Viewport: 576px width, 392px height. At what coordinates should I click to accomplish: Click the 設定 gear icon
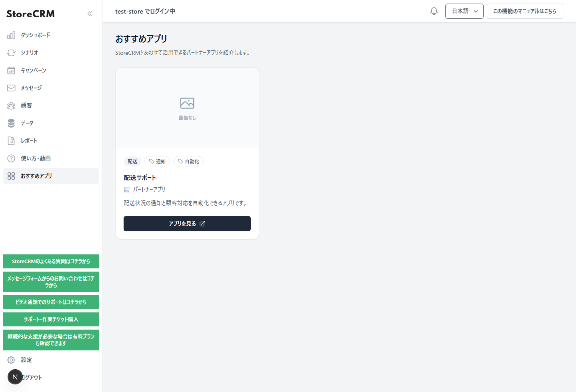point(11,360)
